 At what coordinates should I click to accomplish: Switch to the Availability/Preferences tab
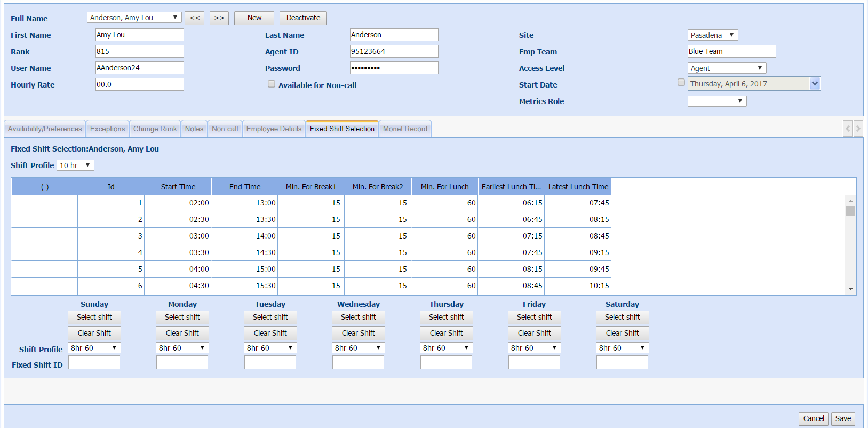coord(45,129)
